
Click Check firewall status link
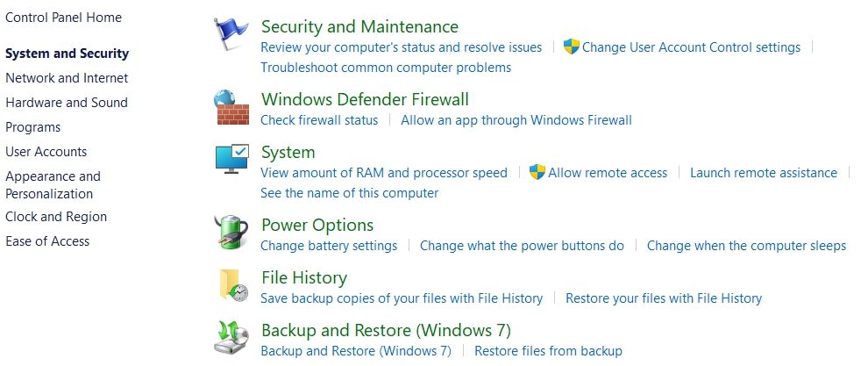319,120
